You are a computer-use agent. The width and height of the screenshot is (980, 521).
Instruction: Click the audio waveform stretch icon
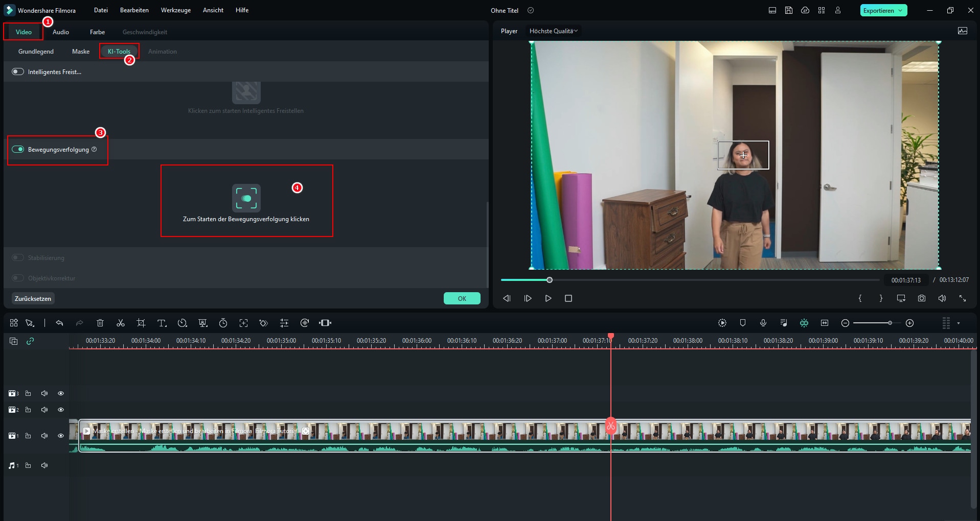click(305, 323)
